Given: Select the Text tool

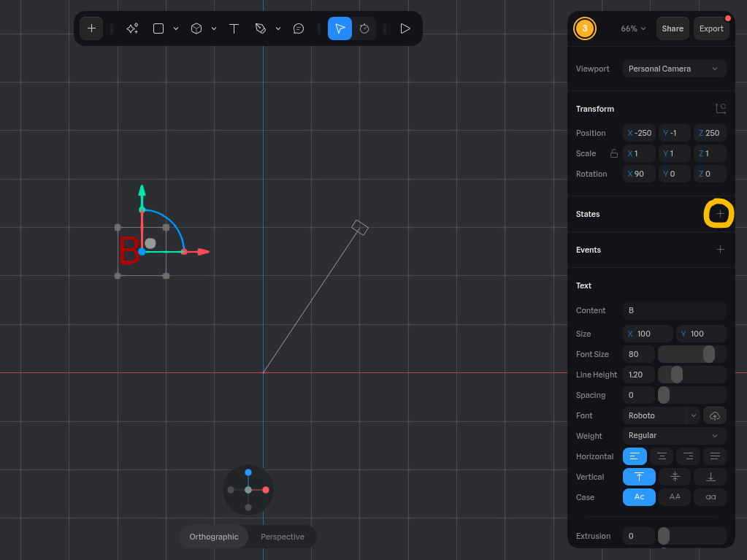Looking at the screenshot, I should (x=234, y=28).
